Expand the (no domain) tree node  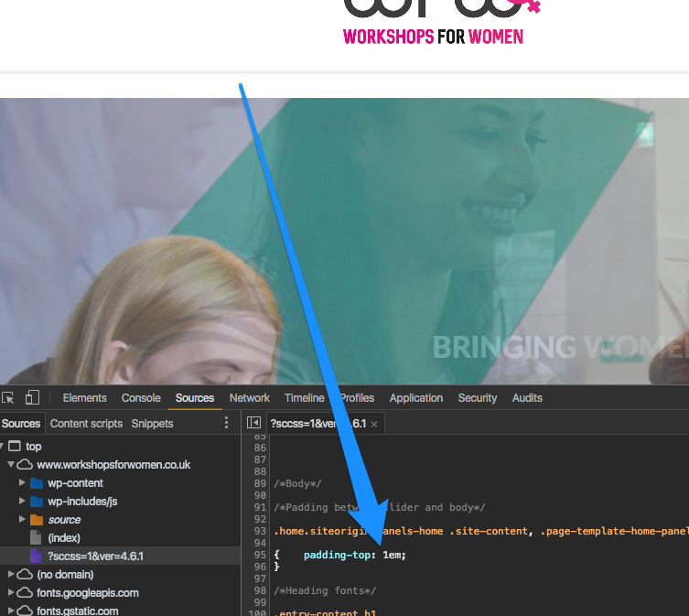pyautogui.click(x=11, y=575)
